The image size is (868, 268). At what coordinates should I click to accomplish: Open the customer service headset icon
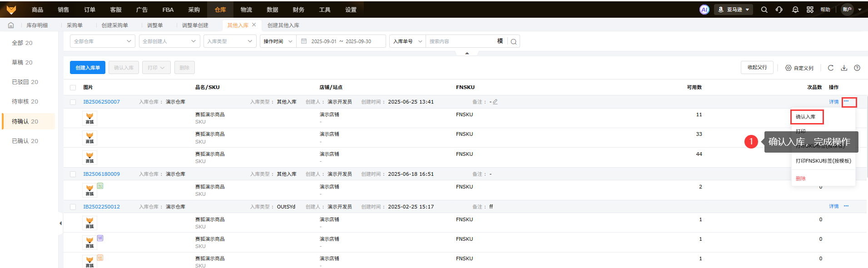[779, 10]
